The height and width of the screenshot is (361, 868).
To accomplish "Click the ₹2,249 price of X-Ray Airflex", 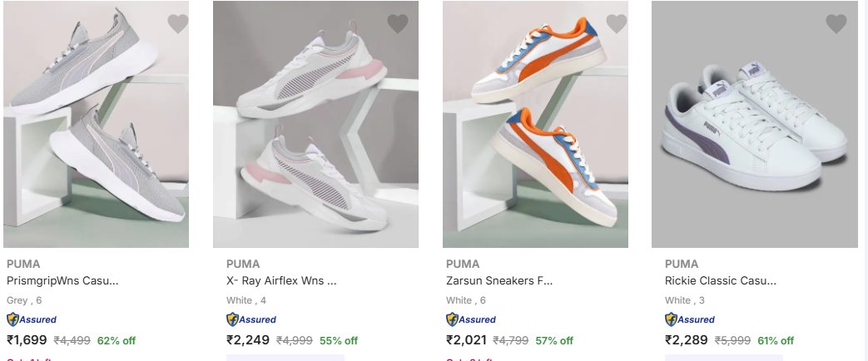I will (247, 340).
